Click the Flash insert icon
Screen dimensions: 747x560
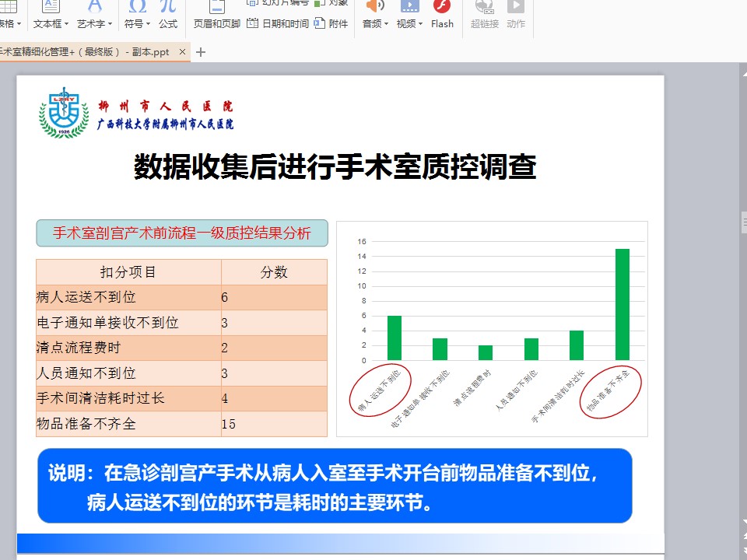pos(442,8)
